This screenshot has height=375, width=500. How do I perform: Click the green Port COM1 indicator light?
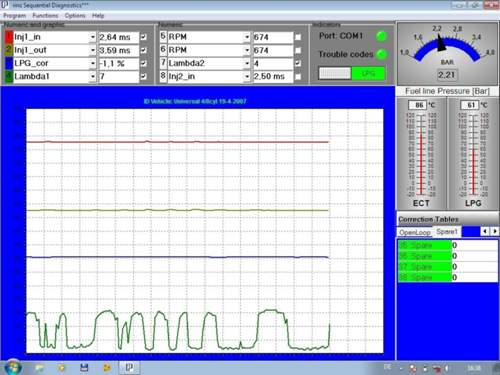coord(381,36)
